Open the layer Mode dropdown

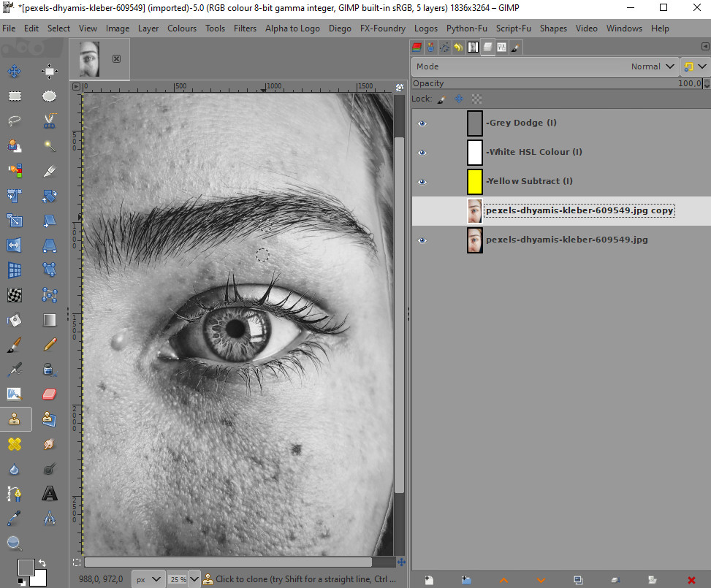point(545,66)
